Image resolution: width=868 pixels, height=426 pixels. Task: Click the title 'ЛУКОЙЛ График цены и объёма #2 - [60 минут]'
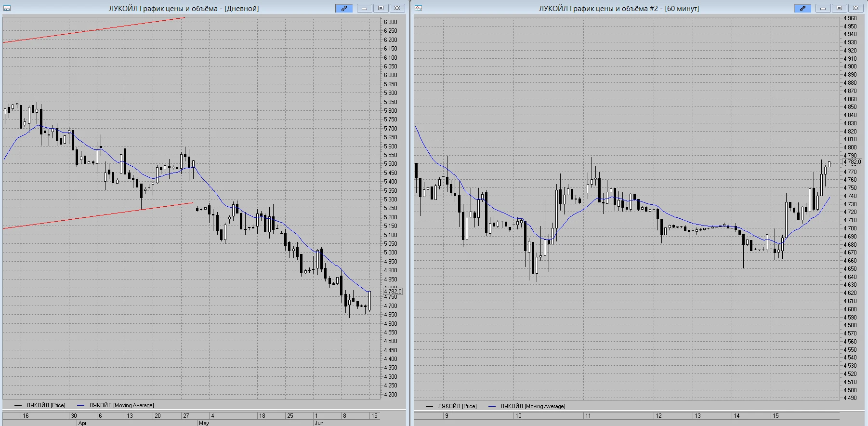pyautogui.click(x=618, y=9)
